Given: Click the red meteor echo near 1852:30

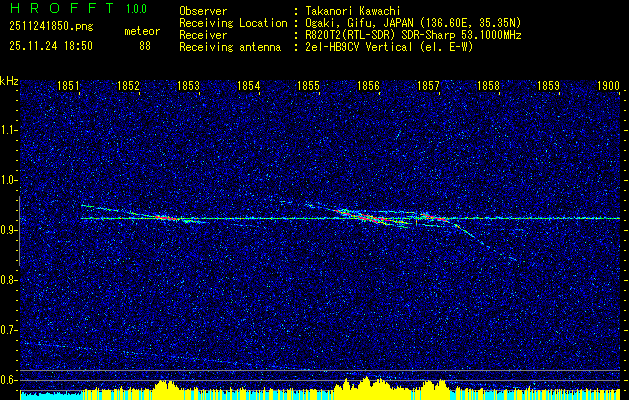Looking at the screenshot, I should (x=165, y=217).
